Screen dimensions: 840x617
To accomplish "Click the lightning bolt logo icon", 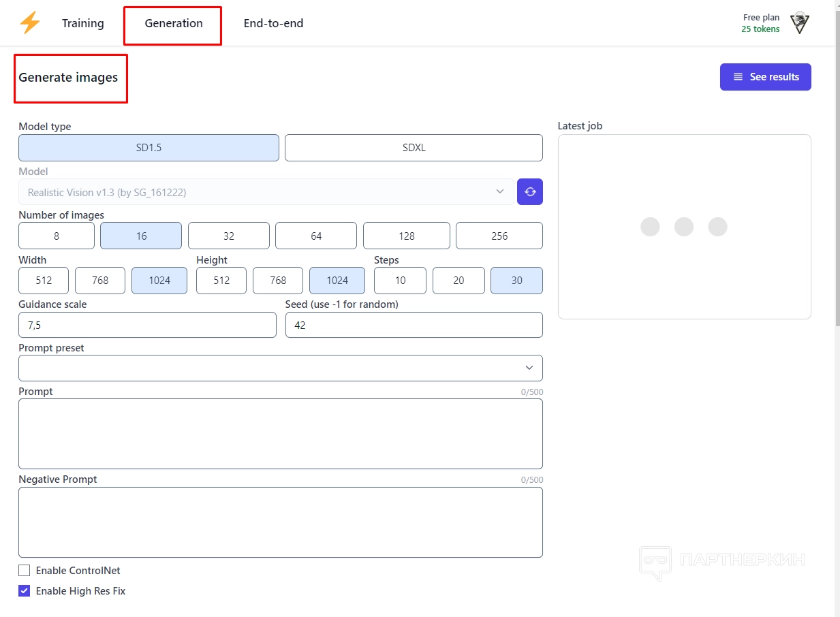I will click(x=30, y=23).
